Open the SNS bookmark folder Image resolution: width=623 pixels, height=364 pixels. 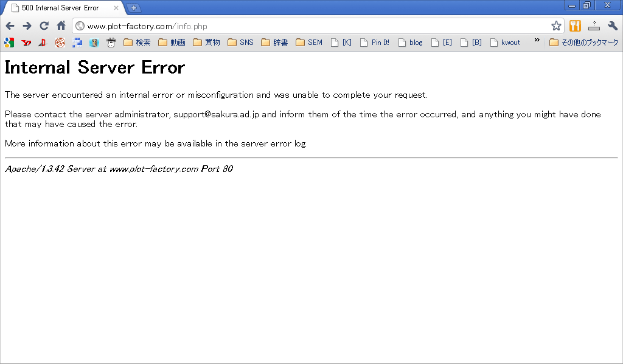tap(240, 43)
